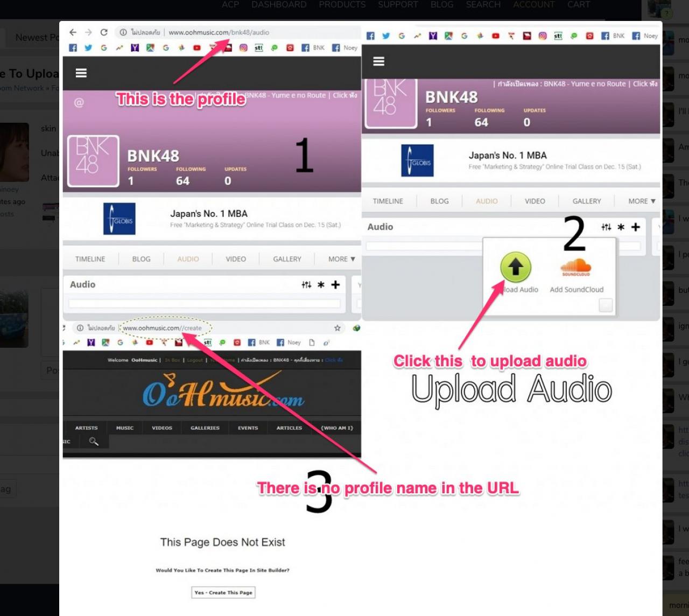Image resolution: width=689 pixels, height=616 pixels.
Task: Click the Yes - Create This Page button
Action: click(223, 592)
